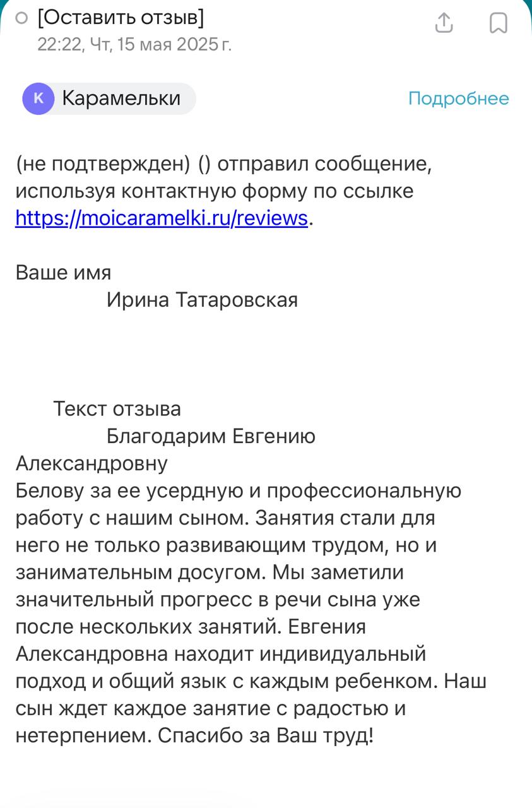Viewport: 532px width, 808px height.
Task: Click the upload arrow icon to forward the message
Action: [x=444, y=23]
